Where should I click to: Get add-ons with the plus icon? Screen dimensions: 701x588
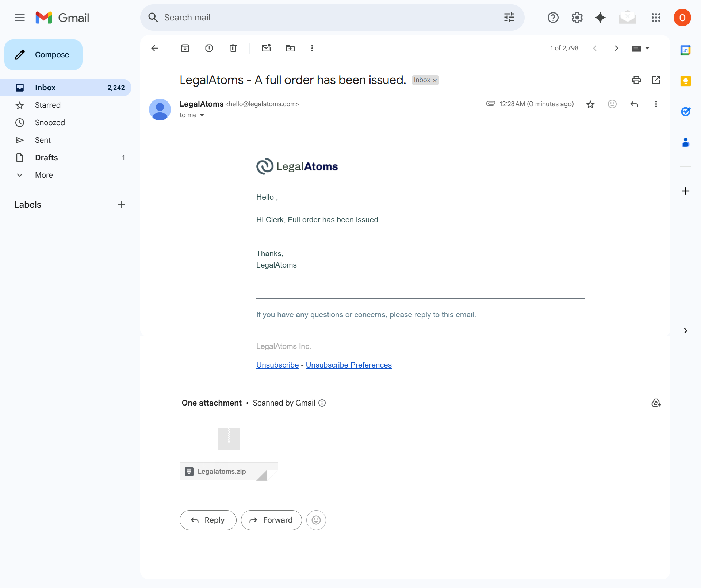coord(685,191)
